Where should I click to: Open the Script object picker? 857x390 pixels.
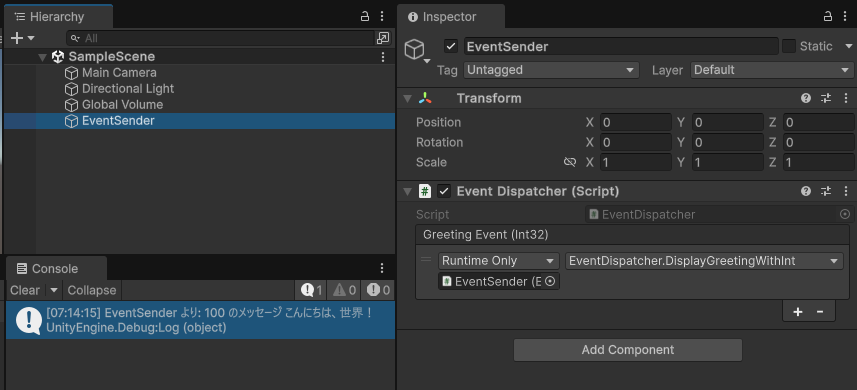tap(845, 215)
